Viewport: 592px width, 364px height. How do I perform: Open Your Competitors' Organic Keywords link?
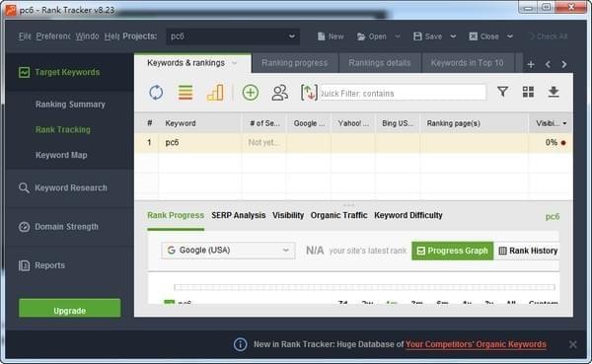(x=476, y=344)
